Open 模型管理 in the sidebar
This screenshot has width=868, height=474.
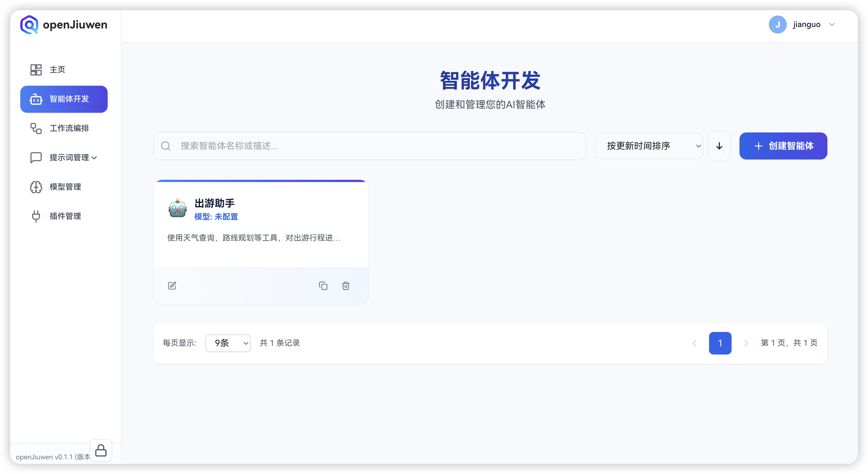pyautogui.click(x=65, y=187)
